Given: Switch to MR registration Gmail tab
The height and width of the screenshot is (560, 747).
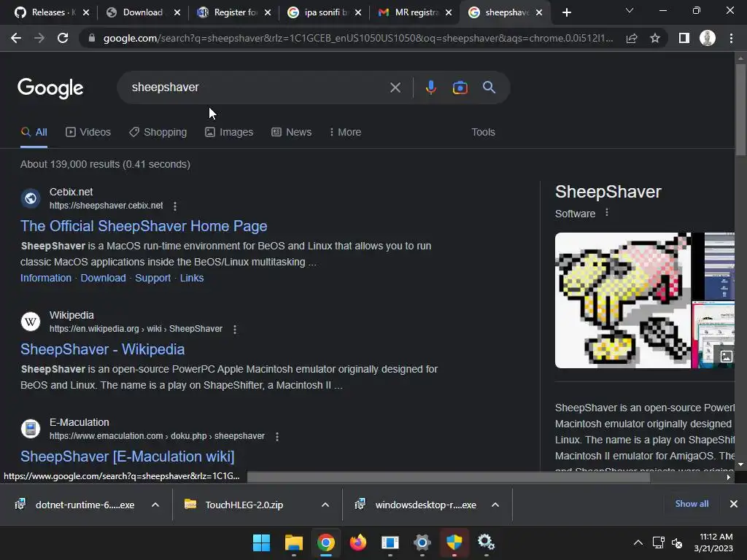Looking at the screenshot, I should 410,12.
